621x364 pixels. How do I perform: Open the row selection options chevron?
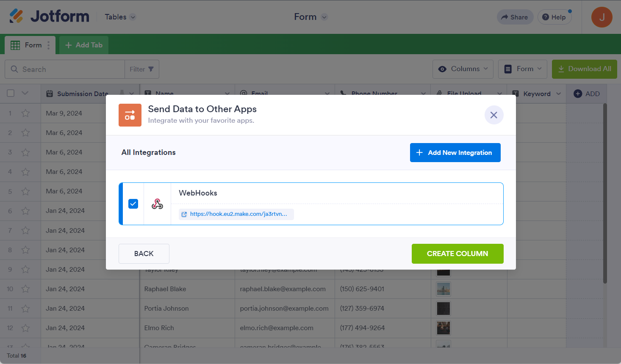click(x=25, y=93)
